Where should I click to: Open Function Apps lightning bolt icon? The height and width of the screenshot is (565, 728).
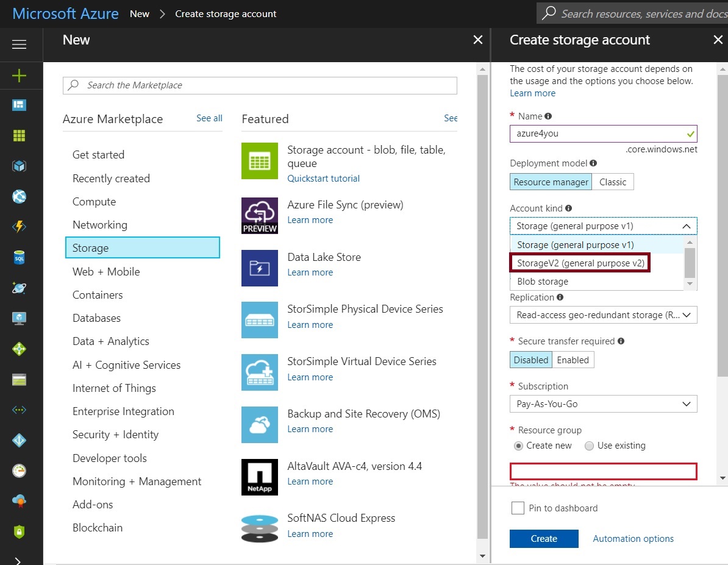[19, 227]
